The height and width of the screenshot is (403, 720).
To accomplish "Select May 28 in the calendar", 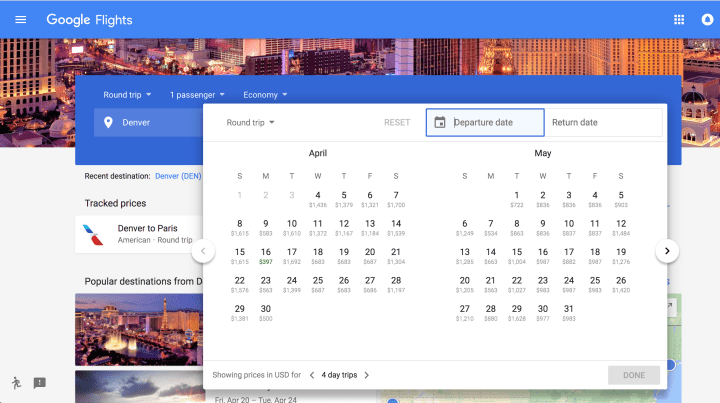I will pyautogui.click(x=491, y=313).
